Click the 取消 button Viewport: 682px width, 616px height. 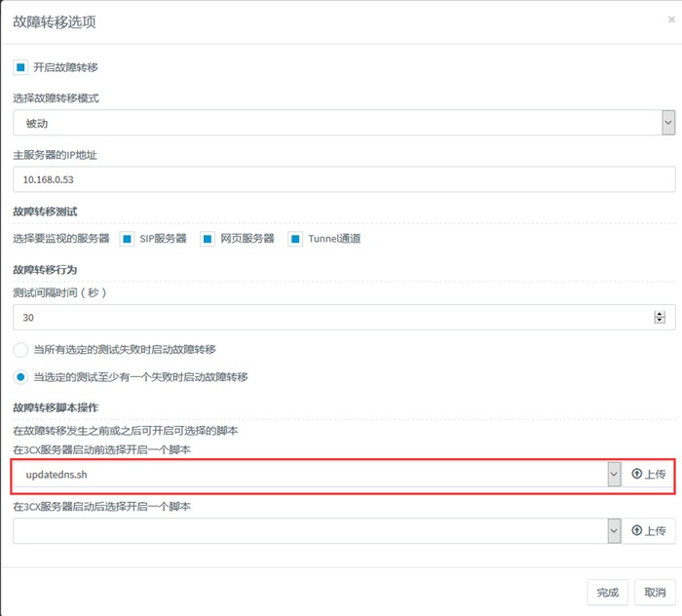(x=655, y=592)
